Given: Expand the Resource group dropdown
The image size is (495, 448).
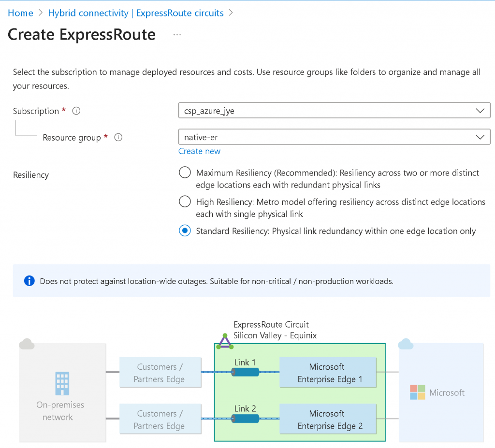Looking at the screenshot, I should click(x=334, y=137).
